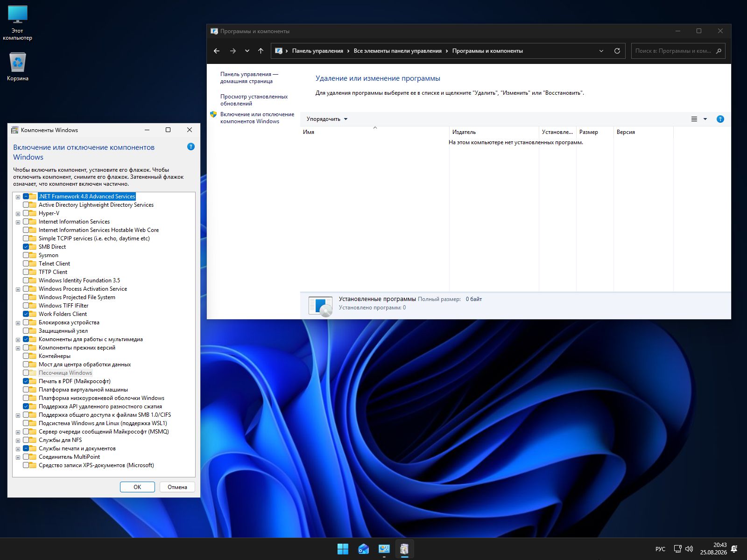Check the Платформа виртуальной машины checkbox

(x=26, y=390)
